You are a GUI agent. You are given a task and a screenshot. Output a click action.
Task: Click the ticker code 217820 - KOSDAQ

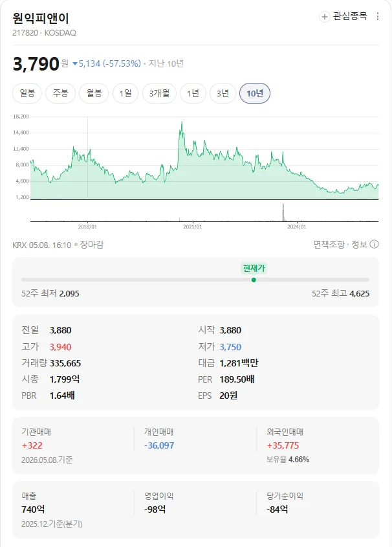44,33
